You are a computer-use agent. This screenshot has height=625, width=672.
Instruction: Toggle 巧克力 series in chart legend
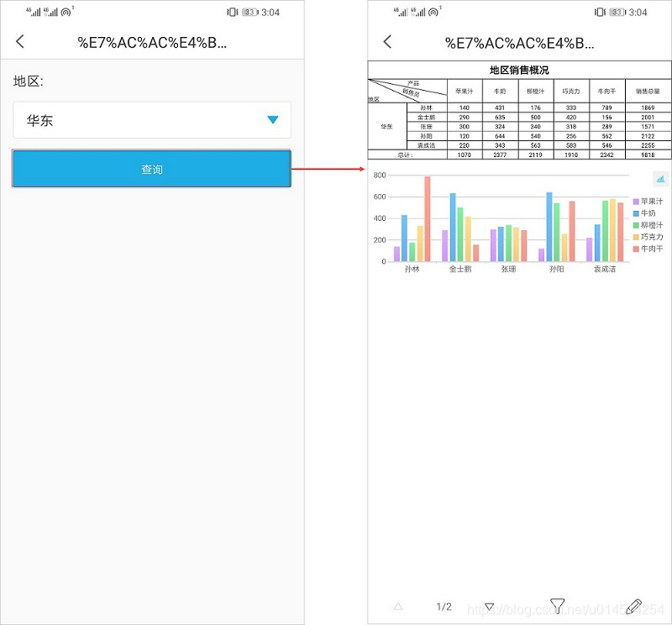click(648, 237)
